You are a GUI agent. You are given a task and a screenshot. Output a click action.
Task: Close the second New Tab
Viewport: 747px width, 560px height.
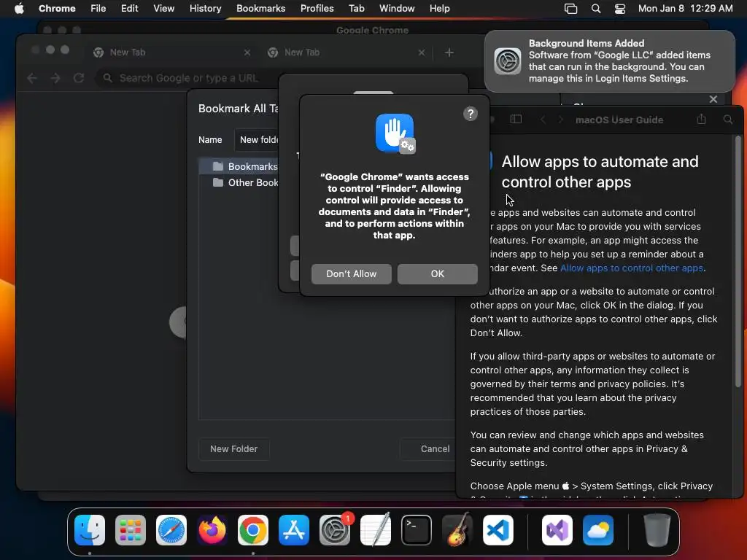click(422, 52)
